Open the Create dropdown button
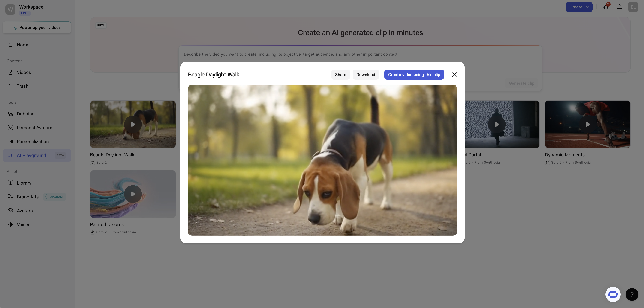 [x=579, y=7]
